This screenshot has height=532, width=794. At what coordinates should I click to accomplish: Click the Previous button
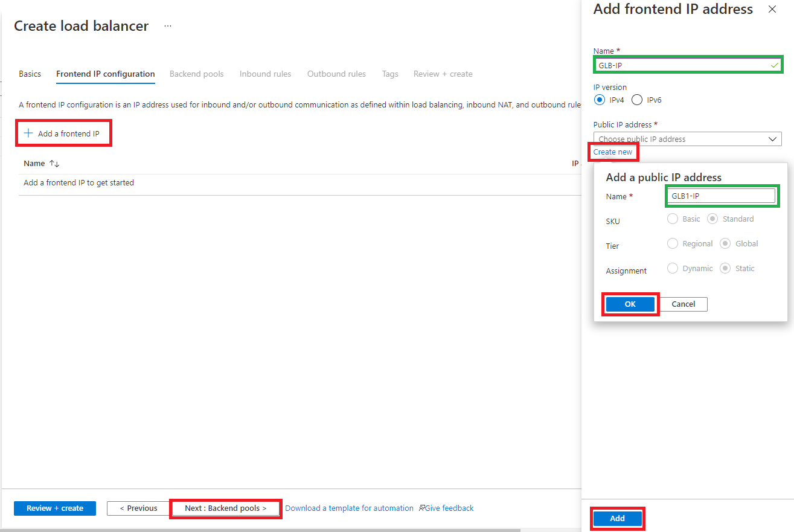pos(138,508)
